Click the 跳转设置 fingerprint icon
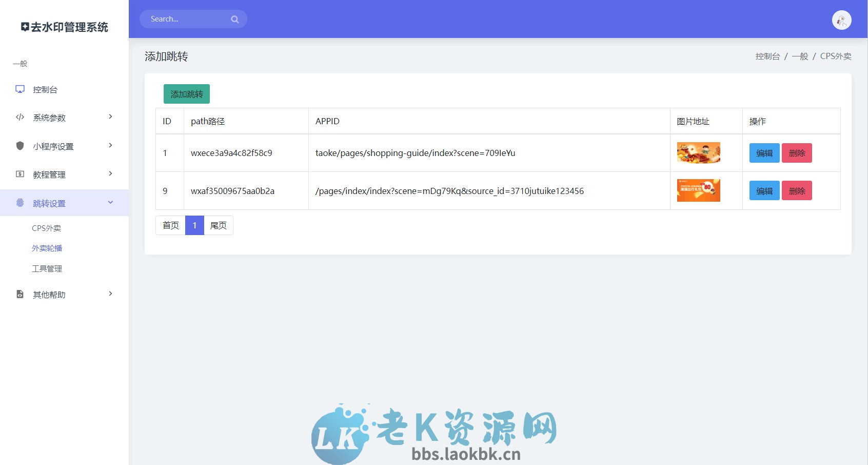The width and height of the screenshot is (868, 465). 19,203
